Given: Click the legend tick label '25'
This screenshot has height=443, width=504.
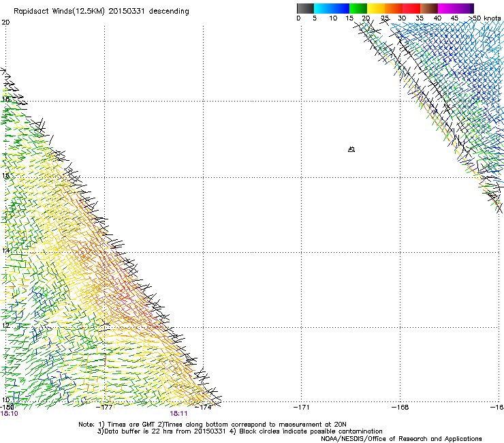Looking at the screenshot, I should pyautogui.click(x=385, y=18).
